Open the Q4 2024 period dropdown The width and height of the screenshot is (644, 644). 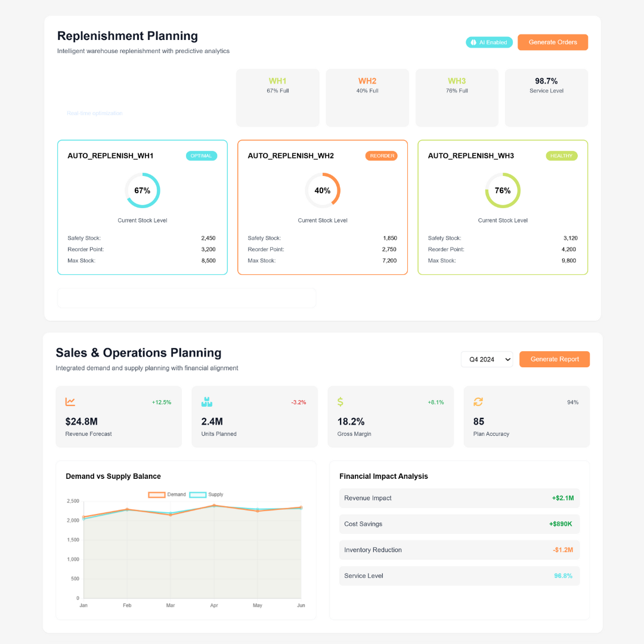[x=487, y=360]
